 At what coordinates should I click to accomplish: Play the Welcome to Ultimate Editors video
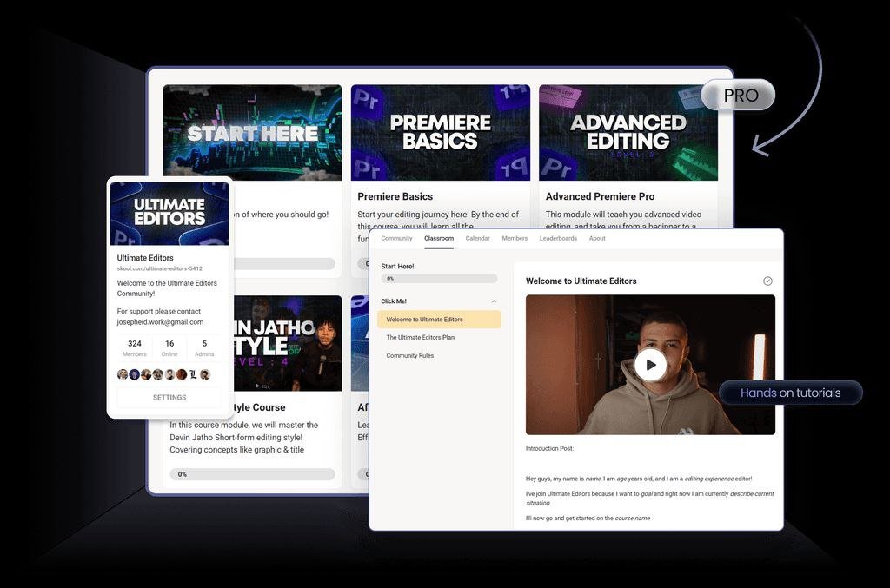[x=650, y=365]
